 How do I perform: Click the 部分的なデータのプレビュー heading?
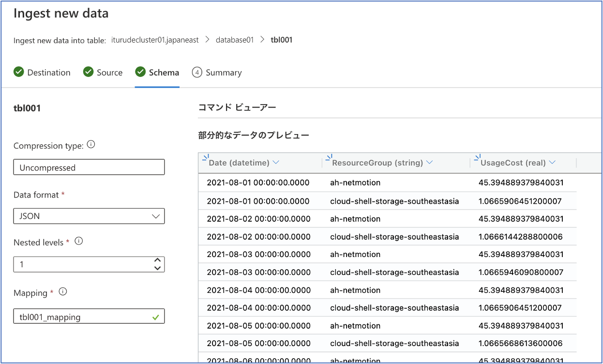click(254, 135)
